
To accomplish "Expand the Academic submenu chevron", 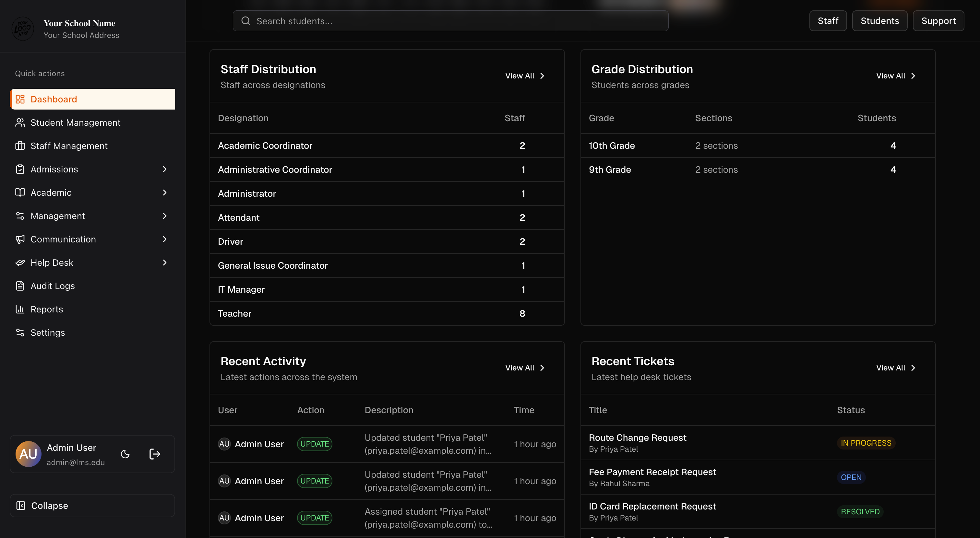I will (x=164, y=193).
